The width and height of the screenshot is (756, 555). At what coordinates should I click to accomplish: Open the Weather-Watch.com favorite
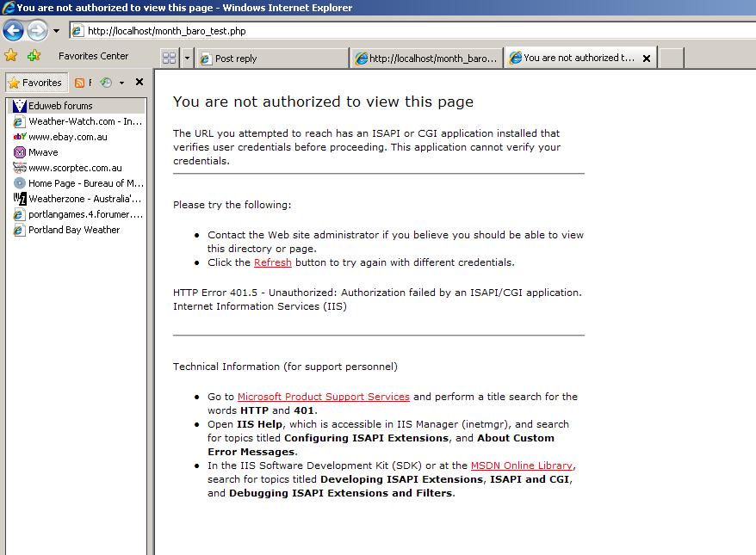pos(77,121)
